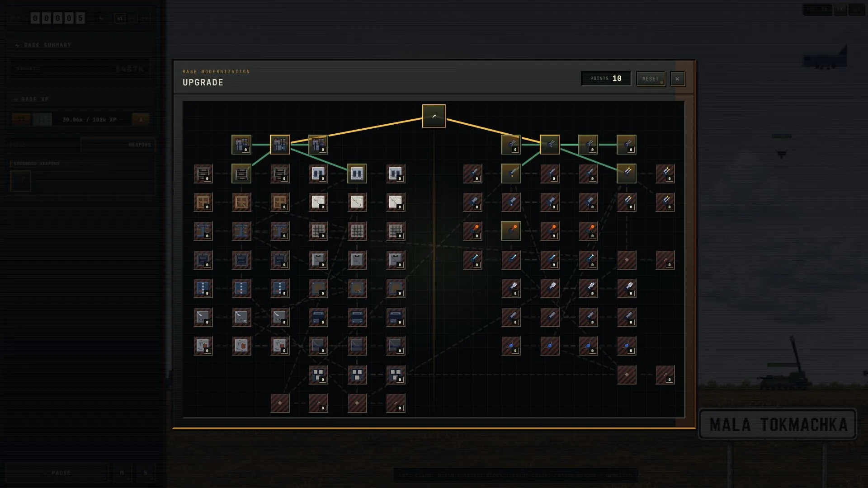Click the BASE MODERNIZATION header label

pos(216,71)
